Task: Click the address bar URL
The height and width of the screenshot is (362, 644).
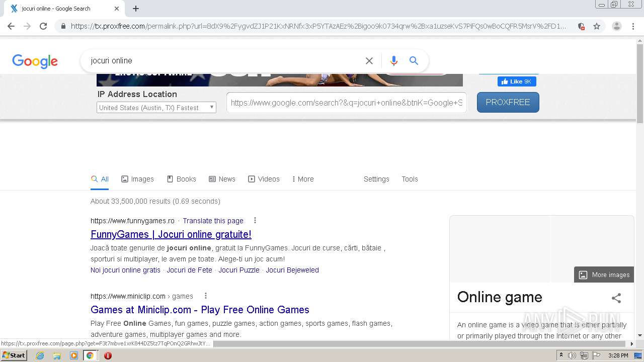Action: click(x=318, y=26)
